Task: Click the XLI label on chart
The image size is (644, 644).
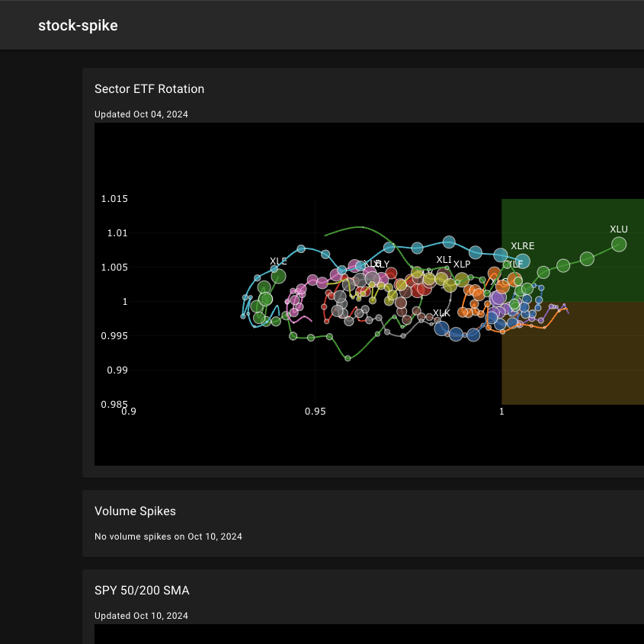Action: pos(444,260)
